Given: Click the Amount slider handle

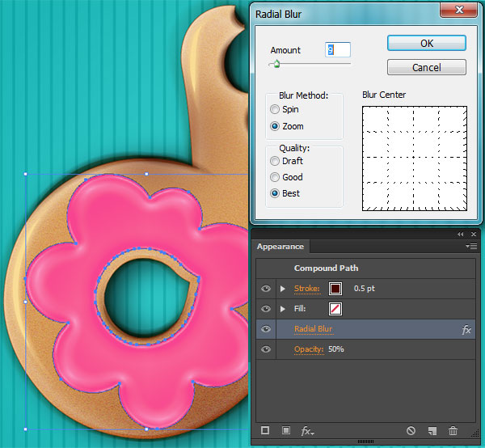Looking at the screenshot, I should [276, 64].
